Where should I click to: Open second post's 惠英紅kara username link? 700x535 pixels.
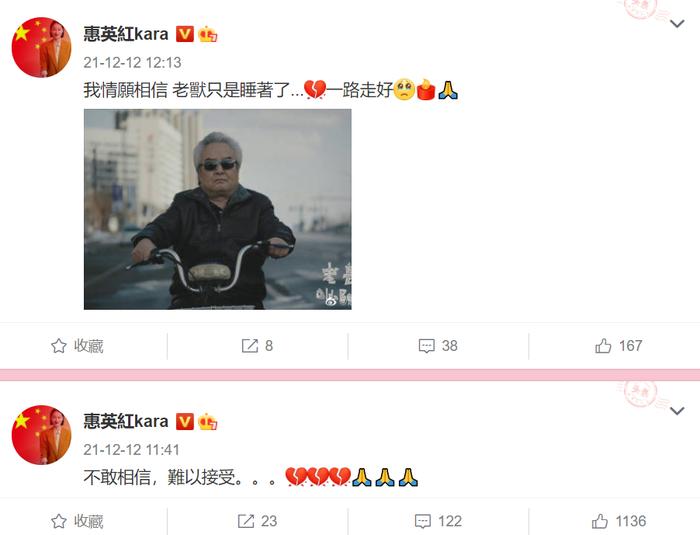click(126, 422)
